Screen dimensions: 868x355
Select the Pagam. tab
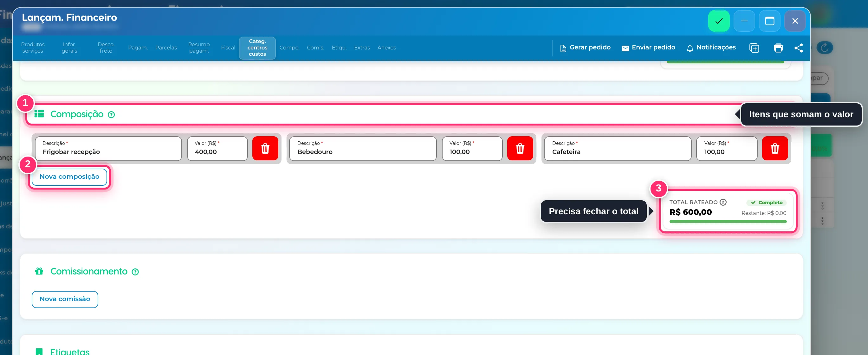[138, 48]
